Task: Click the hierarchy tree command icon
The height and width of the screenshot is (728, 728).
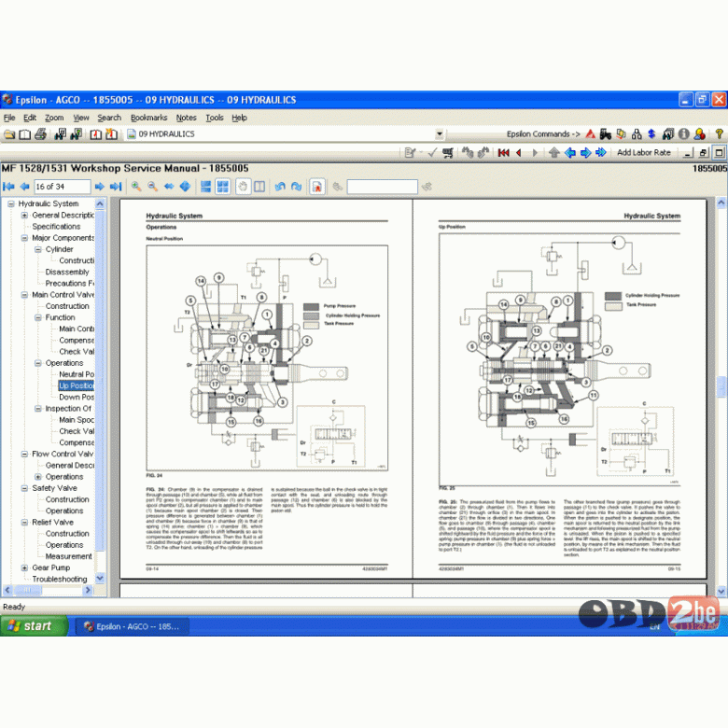Action: [x=637, y=134]
